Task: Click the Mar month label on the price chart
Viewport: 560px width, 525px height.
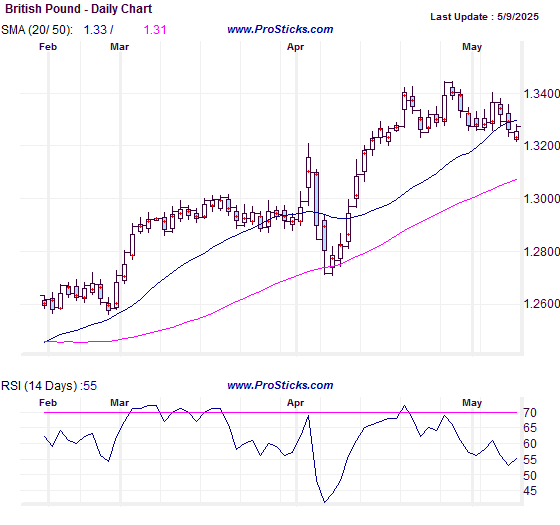Action: coord(119,47)
